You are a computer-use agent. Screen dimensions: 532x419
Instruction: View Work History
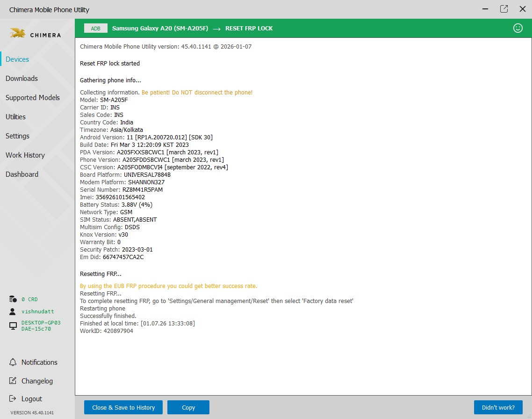pos(25,155)
